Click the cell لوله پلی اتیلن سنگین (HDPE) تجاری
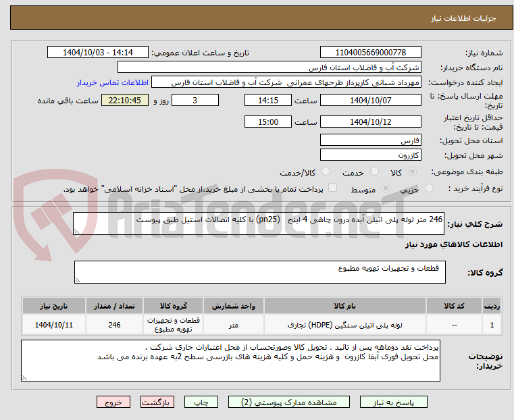514x420 pixels. (x=344, y=325)
